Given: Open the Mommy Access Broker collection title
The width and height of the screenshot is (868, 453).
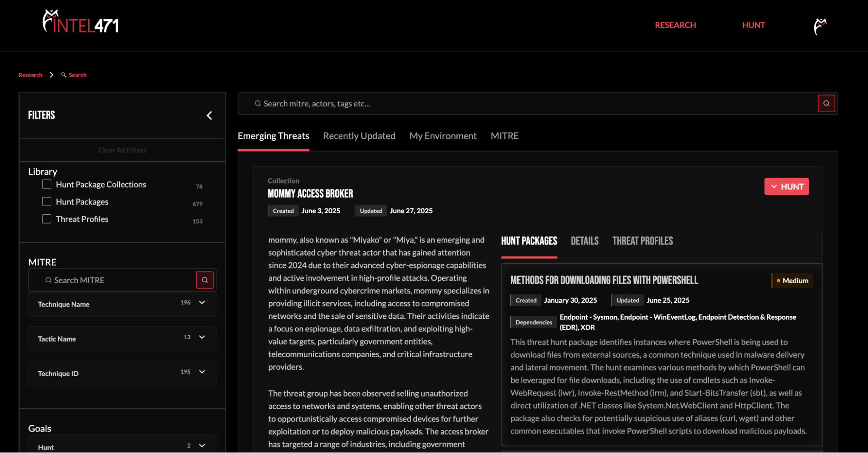Looking at the screenshot, I should click(x=310, y=194).
